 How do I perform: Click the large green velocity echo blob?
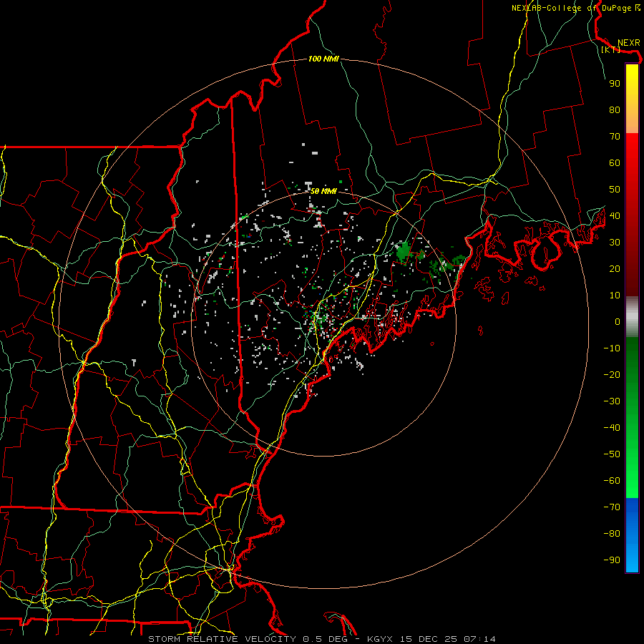pos(404,251)
